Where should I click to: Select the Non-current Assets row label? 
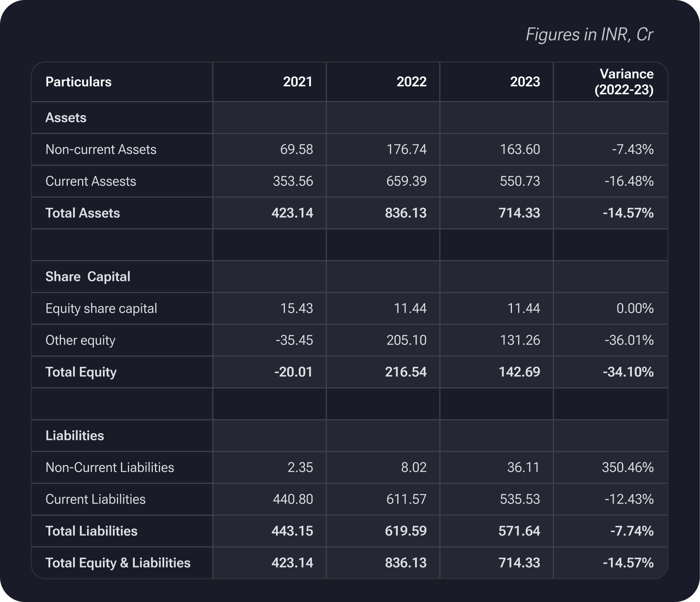pyautogui.click(x=101, y=150)
